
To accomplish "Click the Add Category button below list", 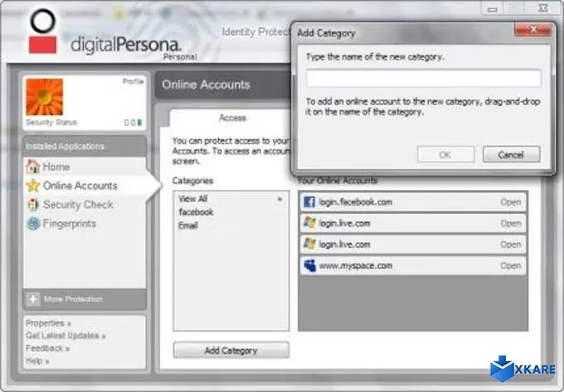I will 231,350.
